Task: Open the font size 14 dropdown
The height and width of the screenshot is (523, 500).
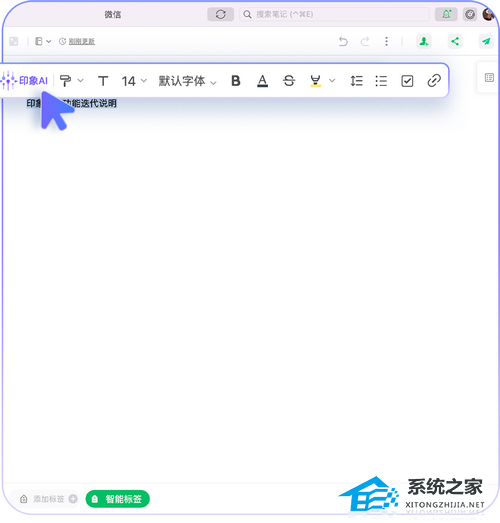Action: click(134, 81)
